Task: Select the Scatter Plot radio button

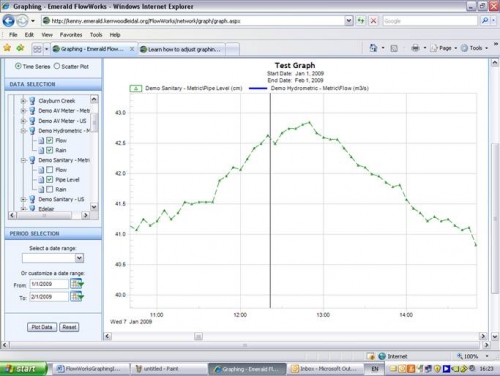Action: [x=57, y=66]
